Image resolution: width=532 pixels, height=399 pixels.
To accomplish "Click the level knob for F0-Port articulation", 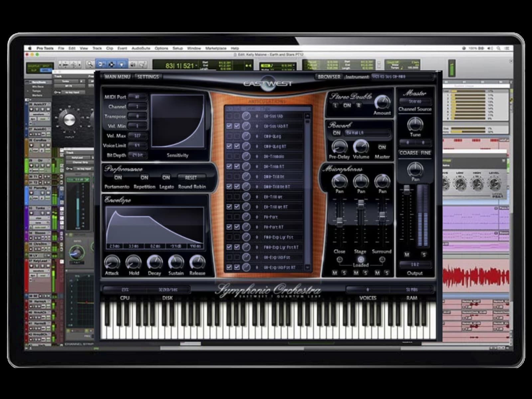I will point(246,217).
